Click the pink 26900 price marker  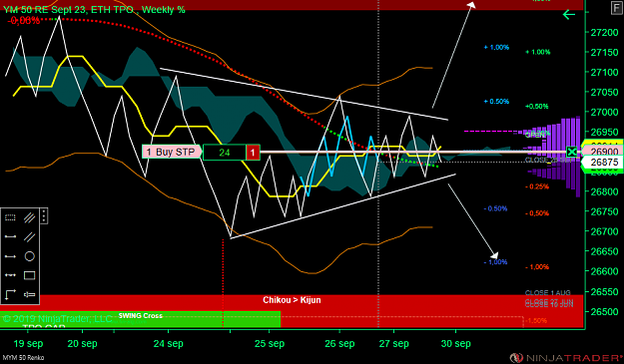pyautogui.click(x=604, y=152)
